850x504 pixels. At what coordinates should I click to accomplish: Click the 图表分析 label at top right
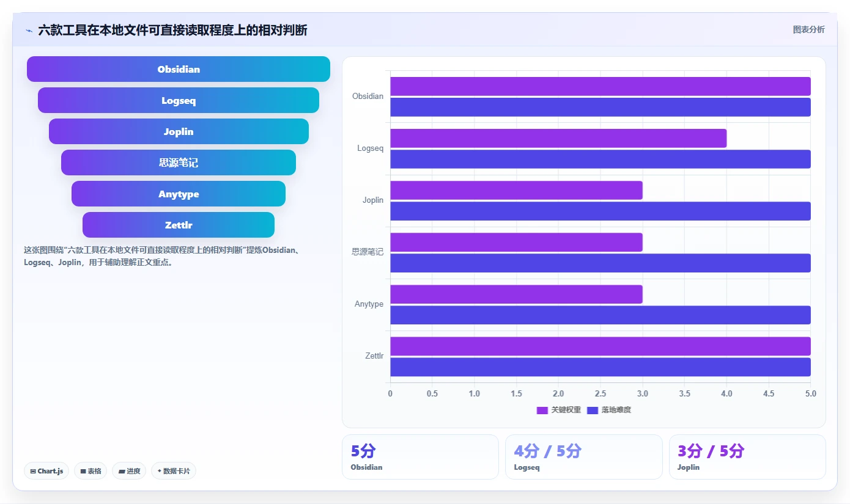click(808, 29)
